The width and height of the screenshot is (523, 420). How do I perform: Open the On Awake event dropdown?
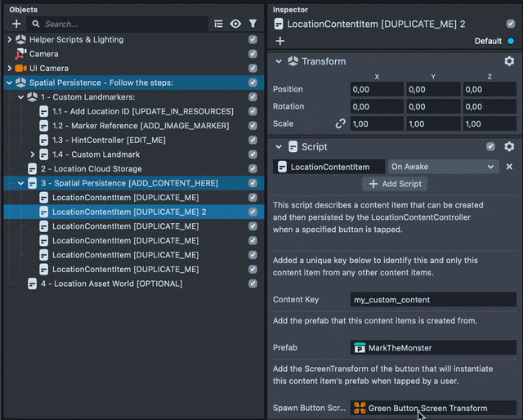(x=443, y=167)
